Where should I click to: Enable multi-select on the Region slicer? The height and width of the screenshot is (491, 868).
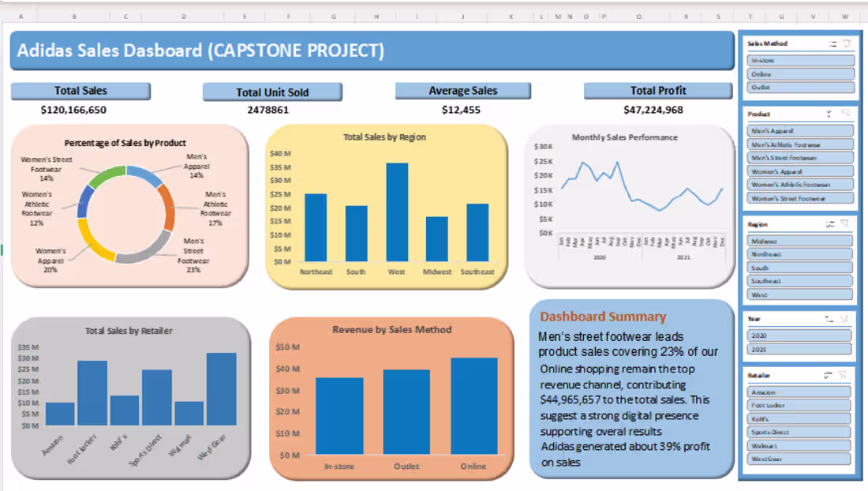pos(830,224)
